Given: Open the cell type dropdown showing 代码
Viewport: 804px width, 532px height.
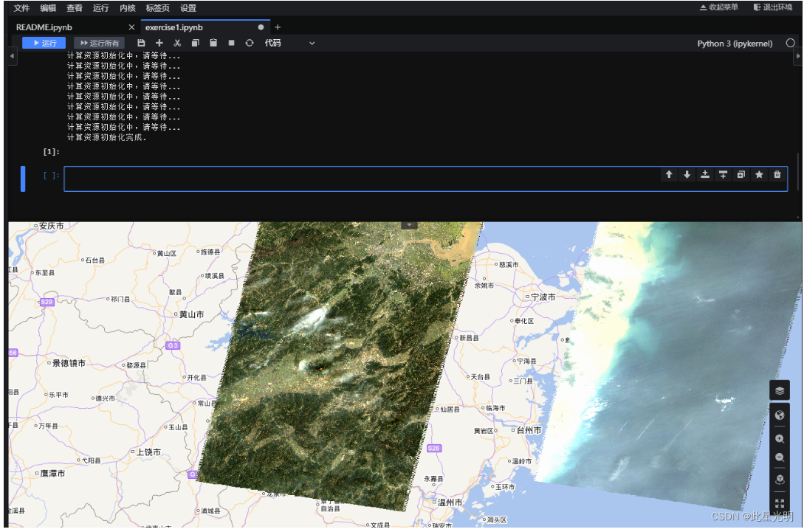Looking at the screenshot, I should point(288,43).
